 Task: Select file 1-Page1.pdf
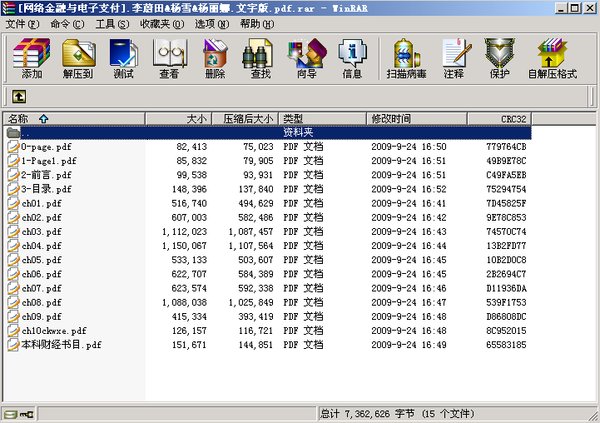49,161
